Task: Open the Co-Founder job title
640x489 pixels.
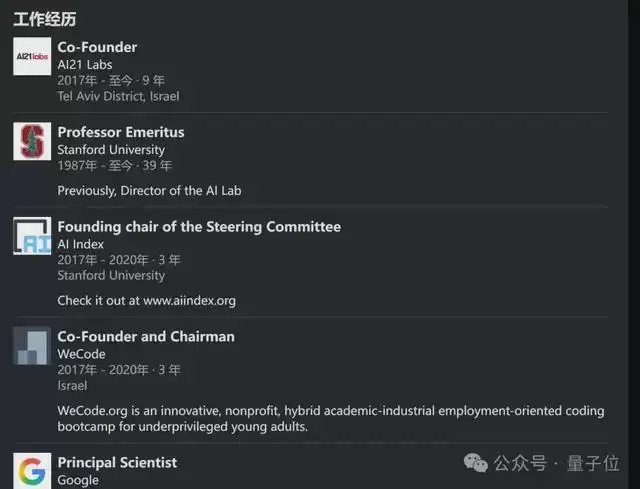Action: pos(97,47)
